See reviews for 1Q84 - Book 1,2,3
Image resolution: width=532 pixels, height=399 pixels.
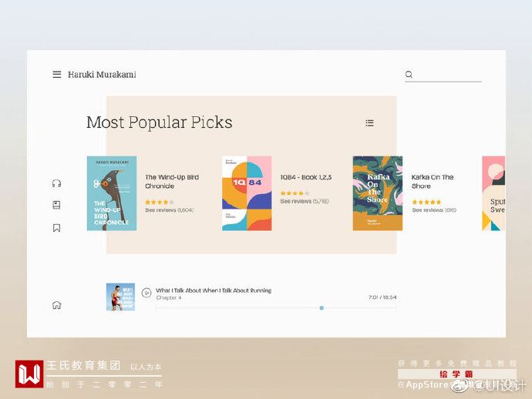pyautogui.click(x=304, y=201)
